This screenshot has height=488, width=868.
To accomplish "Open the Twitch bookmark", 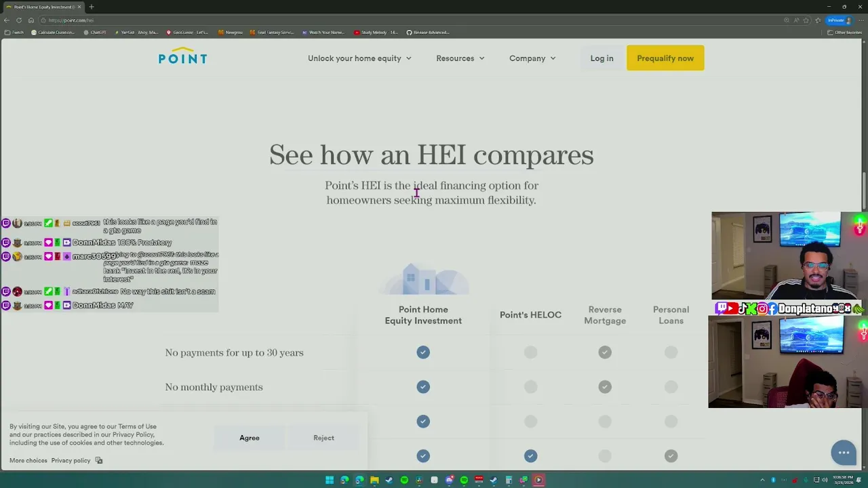I will point(14,33).
